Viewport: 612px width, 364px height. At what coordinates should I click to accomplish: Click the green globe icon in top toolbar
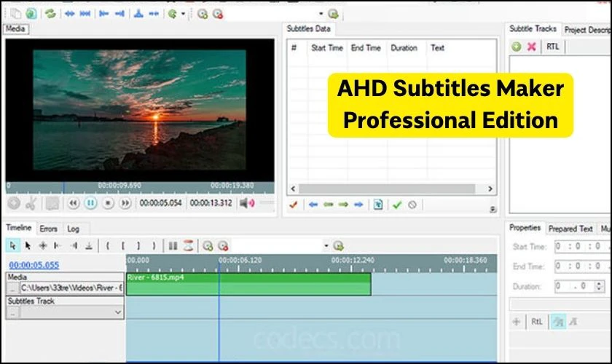pyautogui.click(x=31, y=14)
